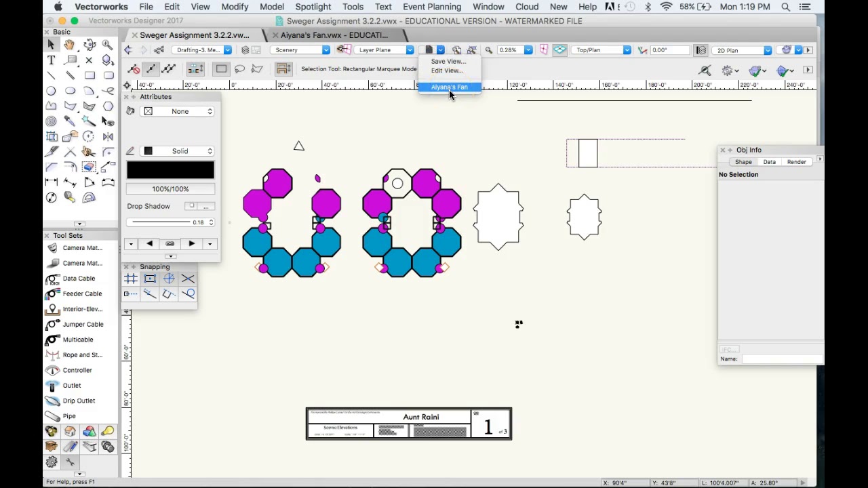Screen dimensions: 868x488
Task: Switch to the Render tab in Obj Info
Action: [x=796, y=162]
